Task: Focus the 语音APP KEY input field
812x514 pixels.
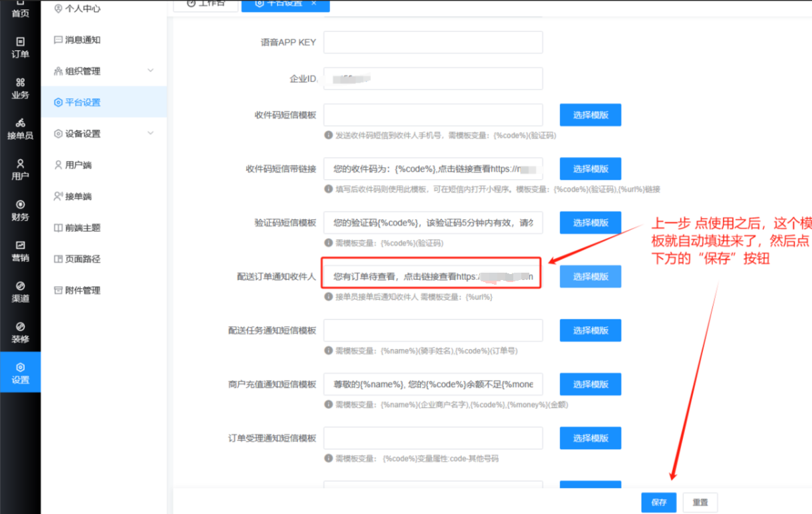Action: (x=433, y=42)
